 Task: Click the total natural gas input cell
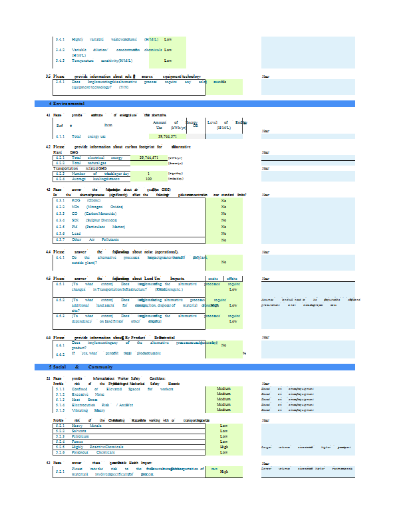coord(149,163)
